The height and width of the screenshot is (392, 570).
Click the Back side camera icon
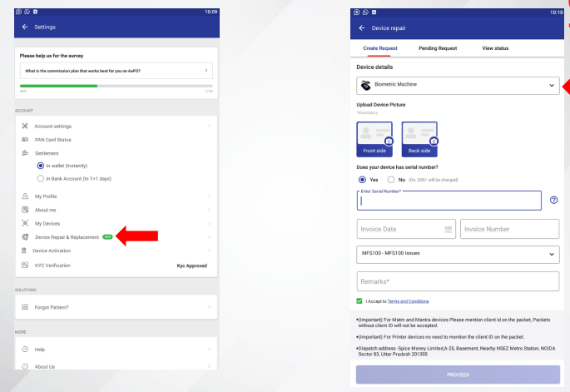click(434, 141)
